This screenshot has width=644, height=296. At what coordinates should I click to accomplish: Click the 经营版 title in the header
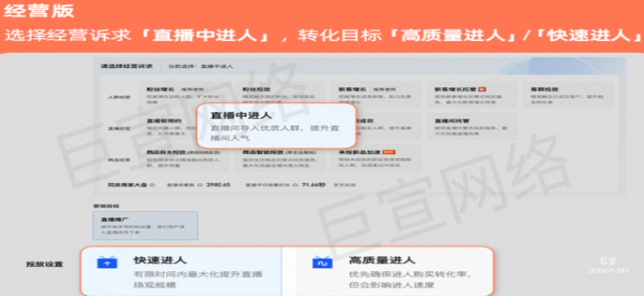click(x=39, y=11)
